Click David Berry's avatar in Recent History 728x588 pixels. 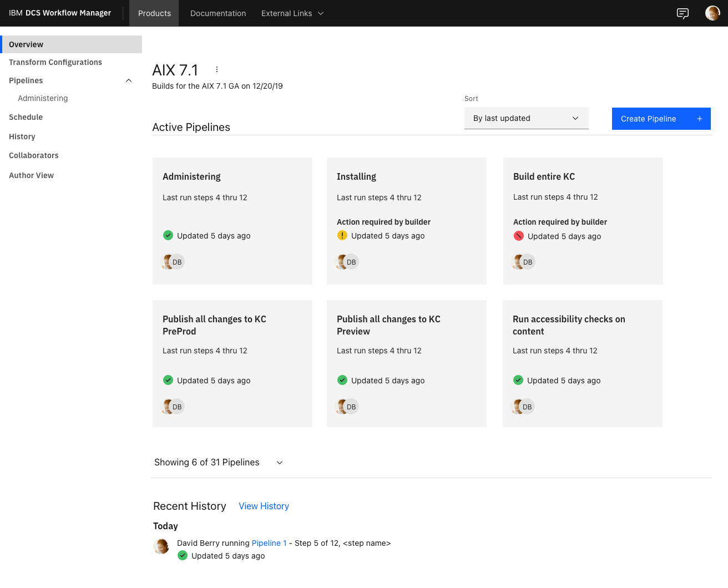point(161,546)
